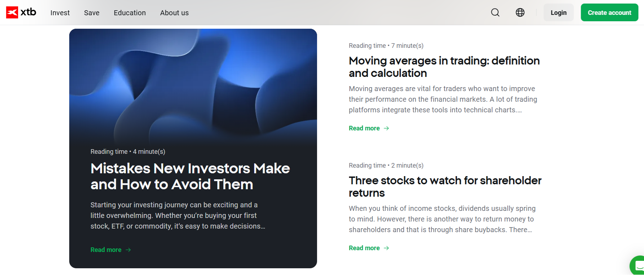Screen dimensions: 644x275
Task: Open the About us menu
Action: [174, 13]
